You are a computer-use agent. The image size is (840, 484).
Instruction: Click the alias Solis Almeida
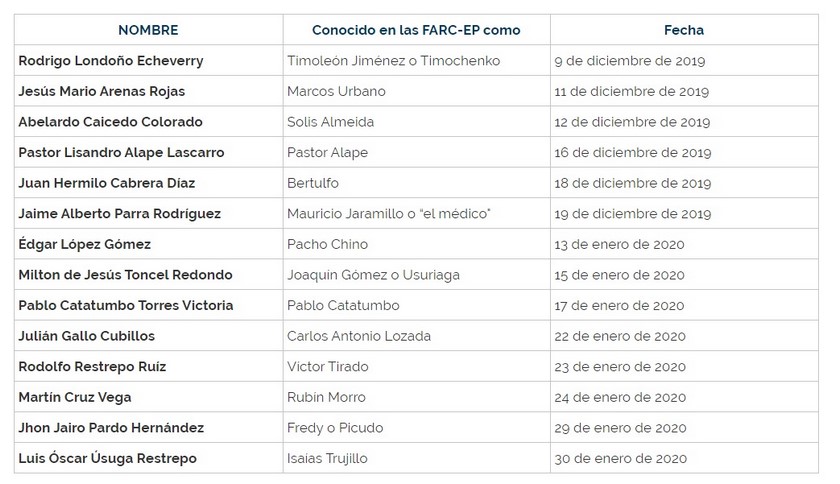pos(330,122)
